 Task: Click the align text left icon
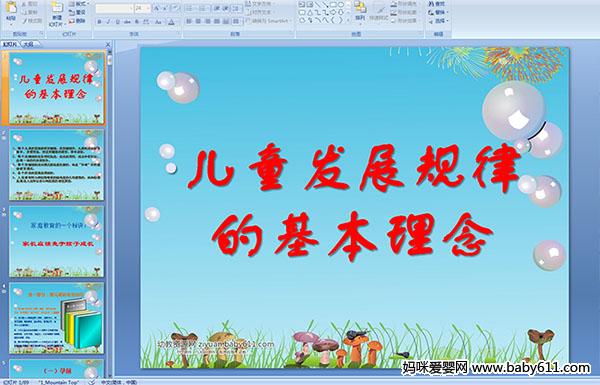tap(189, 22)
